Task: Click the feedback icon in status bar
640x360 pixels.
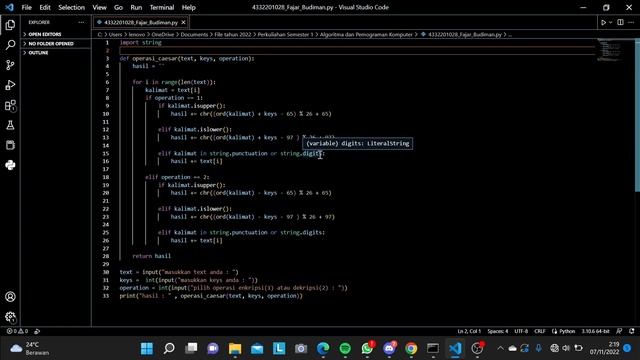Action: pyautogui.click(x=619, y=331)
